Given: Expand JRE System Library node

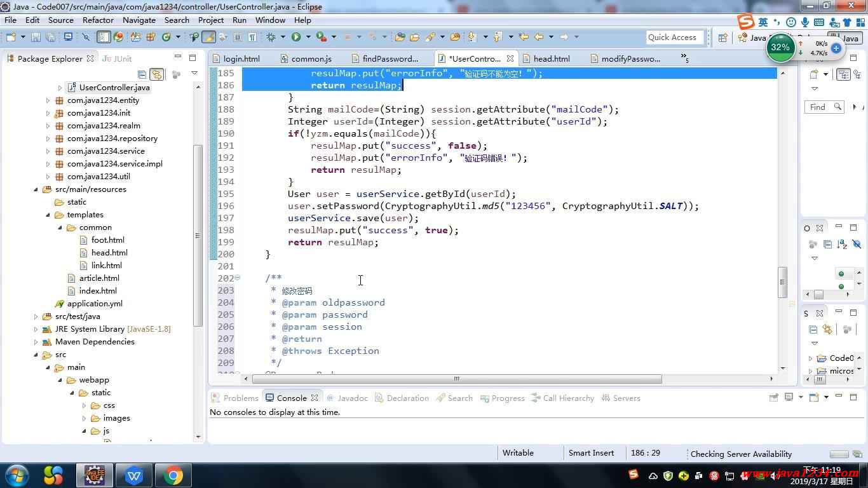Looking at the screenshot, I should 36,329.
